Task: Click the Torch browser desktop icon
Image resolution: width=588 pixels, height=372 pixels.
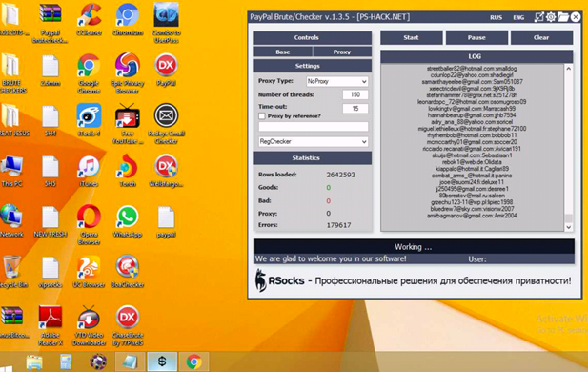Action: (128, 171)
